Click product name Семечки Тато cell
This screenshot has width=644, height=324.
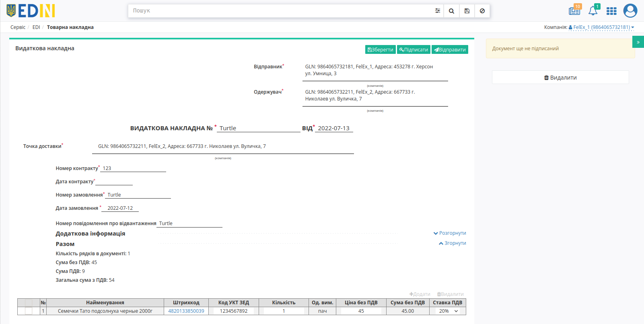point(105,311)
